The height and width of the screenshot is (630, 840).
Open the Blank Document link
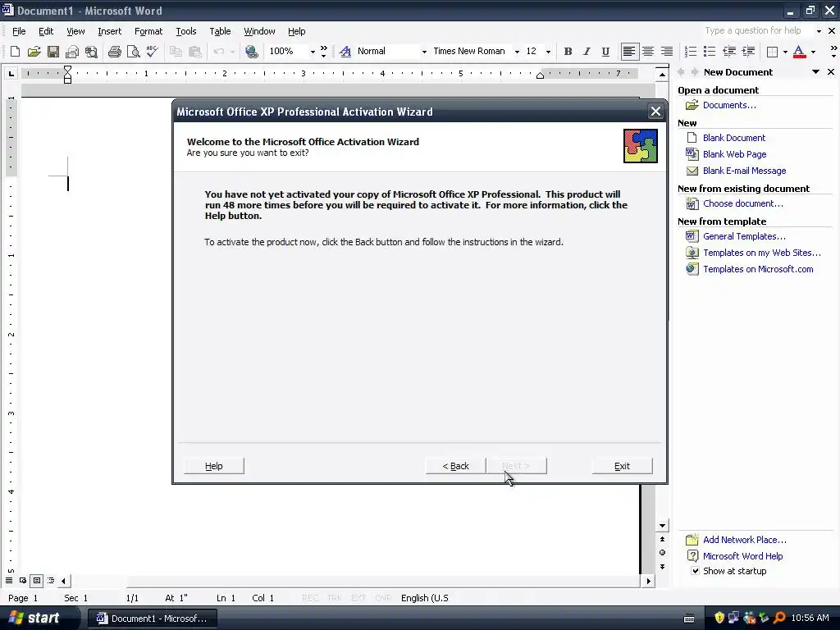[734, 138]
